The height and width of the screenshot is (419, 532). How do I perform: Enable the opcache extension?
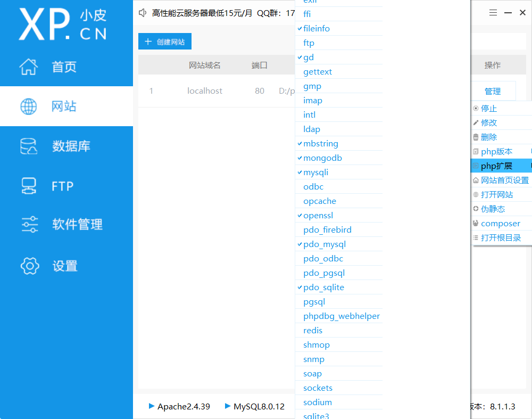[x=339, y=201]
